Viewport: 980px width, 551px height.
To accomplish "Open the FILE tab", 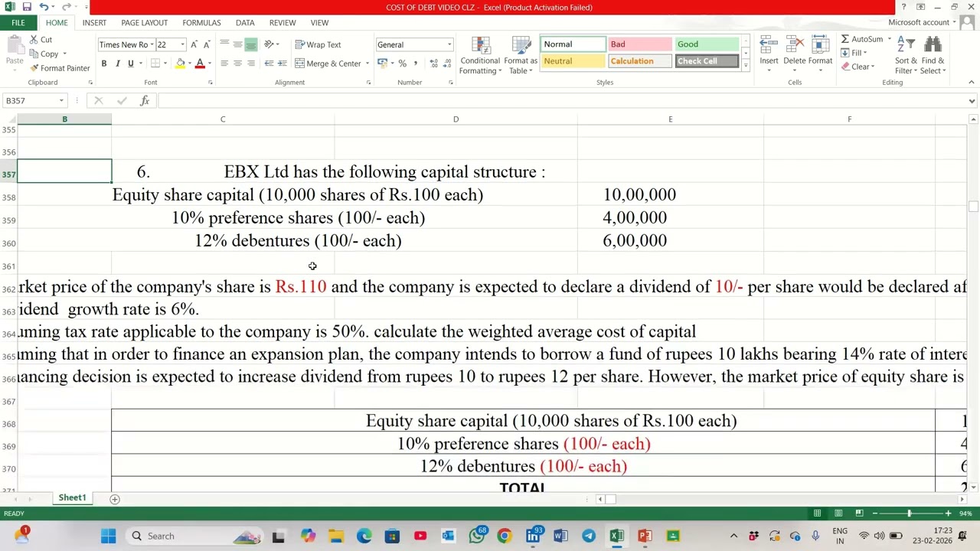I will [18, 23].
